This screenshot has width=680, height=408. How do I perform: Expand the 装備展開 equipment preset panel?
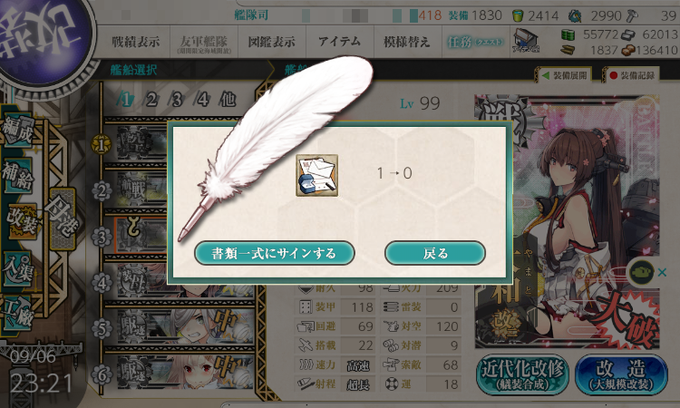coord(566,76)
